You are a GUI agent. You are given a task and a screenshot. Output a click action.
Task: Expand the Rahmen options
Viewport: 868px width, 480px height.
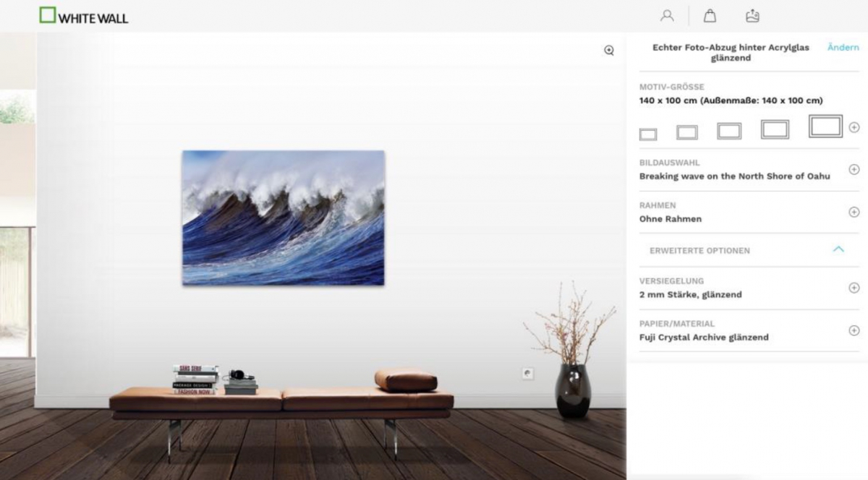(854, 212)
